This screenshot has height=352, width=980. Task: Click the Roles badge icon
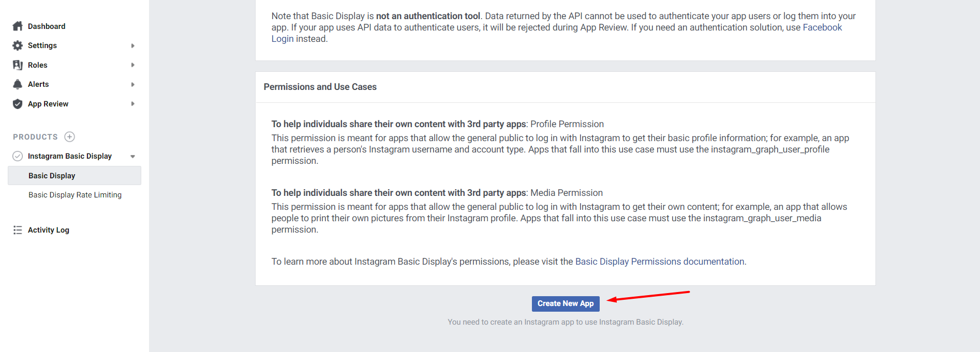[x=18, y=65]
